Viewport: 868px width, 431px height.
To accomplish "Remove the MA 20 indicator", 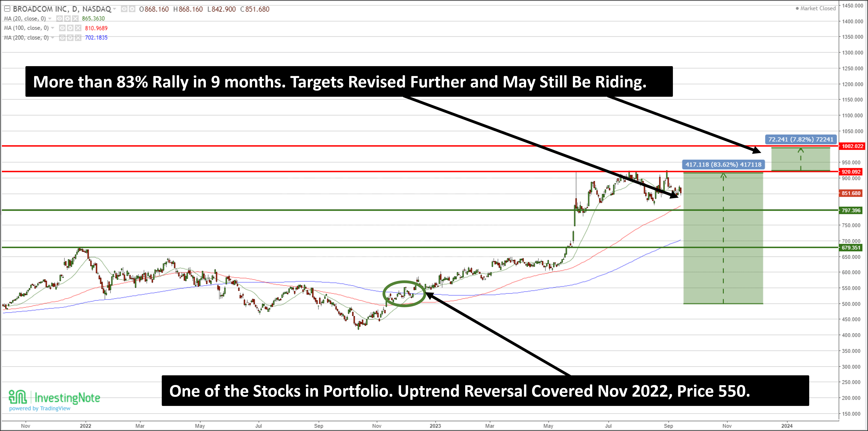I will [x=75, y=19].
